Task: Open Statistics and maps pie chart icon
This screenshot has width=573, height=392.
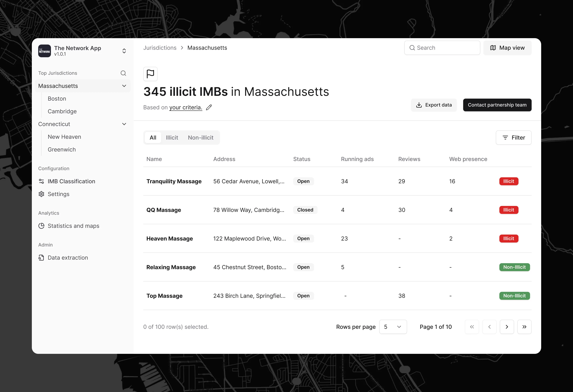Action: tap(41, 226)
